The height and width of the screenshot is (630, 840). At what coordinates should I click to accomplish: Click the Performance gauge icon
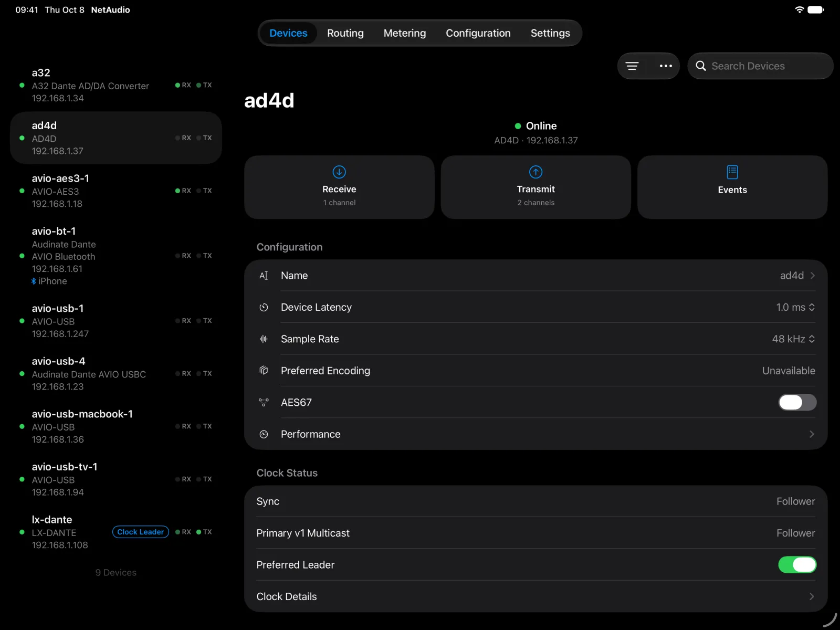pyautogui.click(x=264, y=434)
